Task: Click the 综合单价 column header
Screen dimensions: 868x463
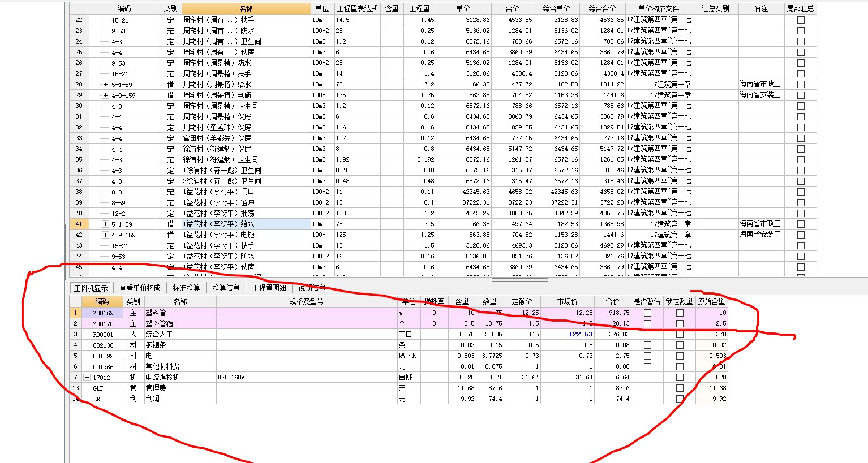Action: coord(556,8)
